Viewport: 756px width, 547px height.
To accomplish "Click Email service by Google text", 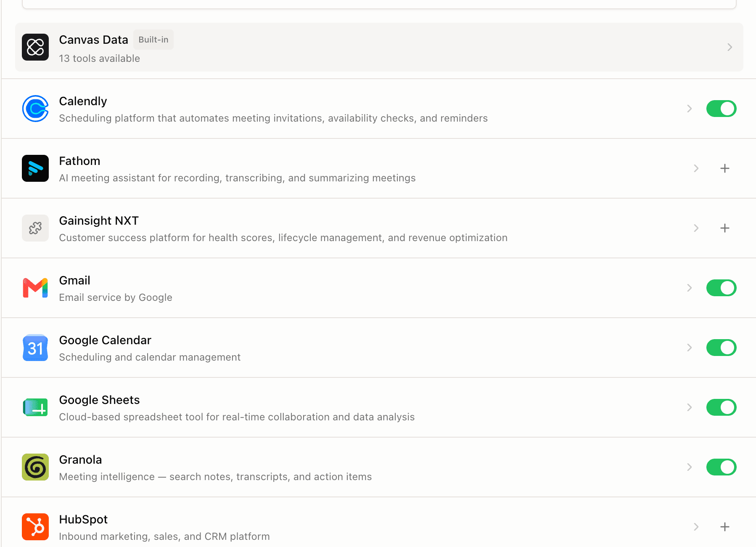I will tap(116, 297).
